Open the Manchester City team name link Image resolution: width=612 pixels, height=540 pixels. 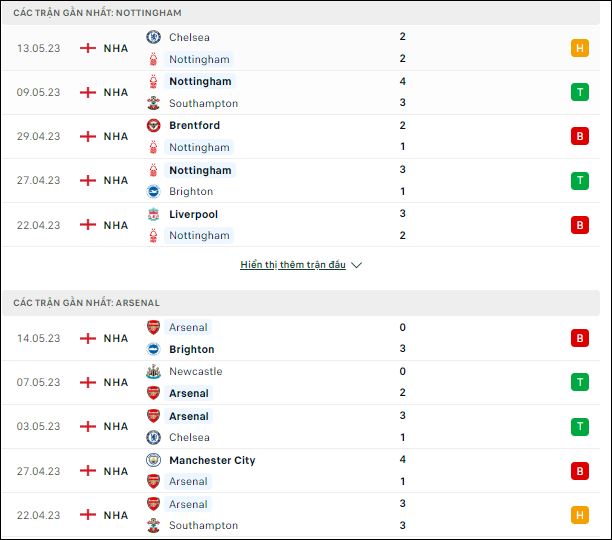pyautogui.click(x=212, y=460)
